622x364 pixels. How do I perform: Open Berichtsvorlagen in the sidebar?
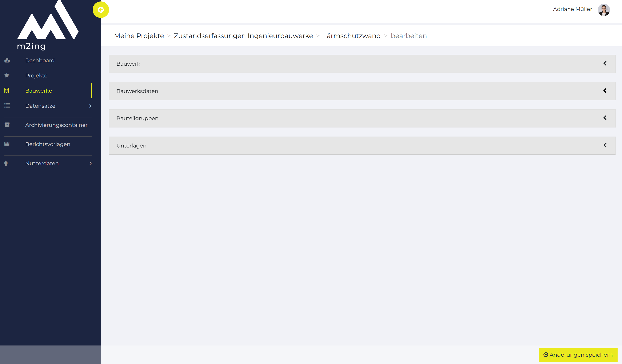coord(48,144)
